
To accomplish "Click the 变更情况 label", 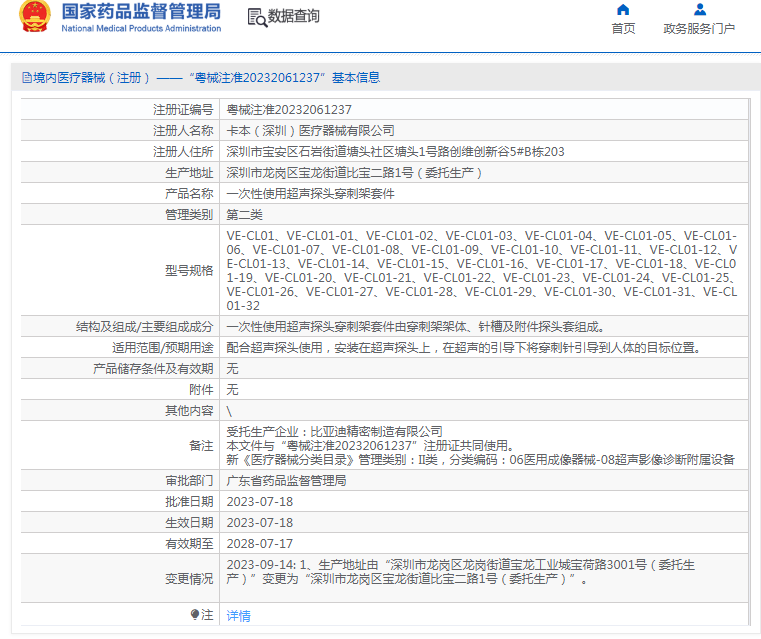I will 189,579.
